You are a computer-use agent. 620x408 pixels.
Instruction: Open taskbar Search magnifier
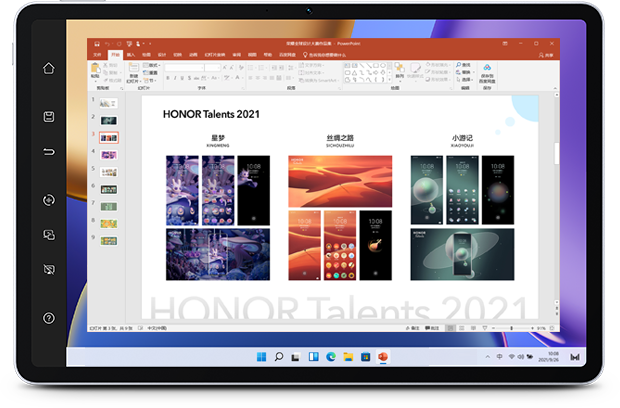[x=279, y=357]
